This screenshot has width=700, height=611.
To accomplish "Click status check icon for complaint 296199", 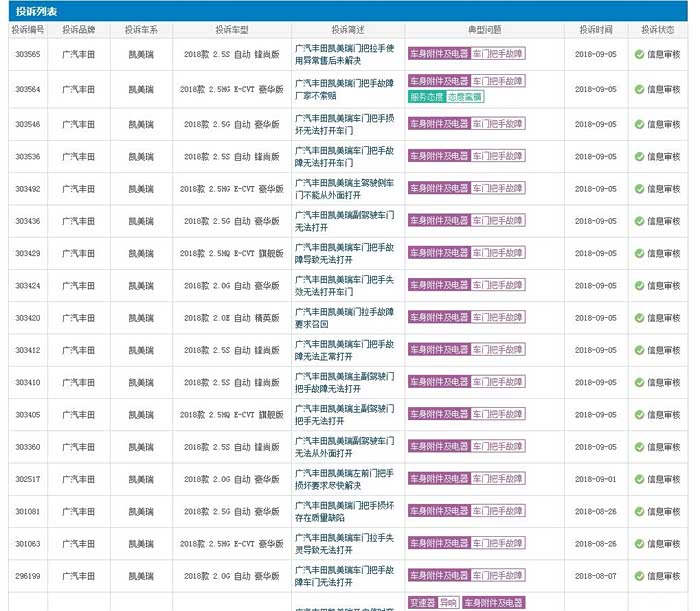I will coord(639,576).
